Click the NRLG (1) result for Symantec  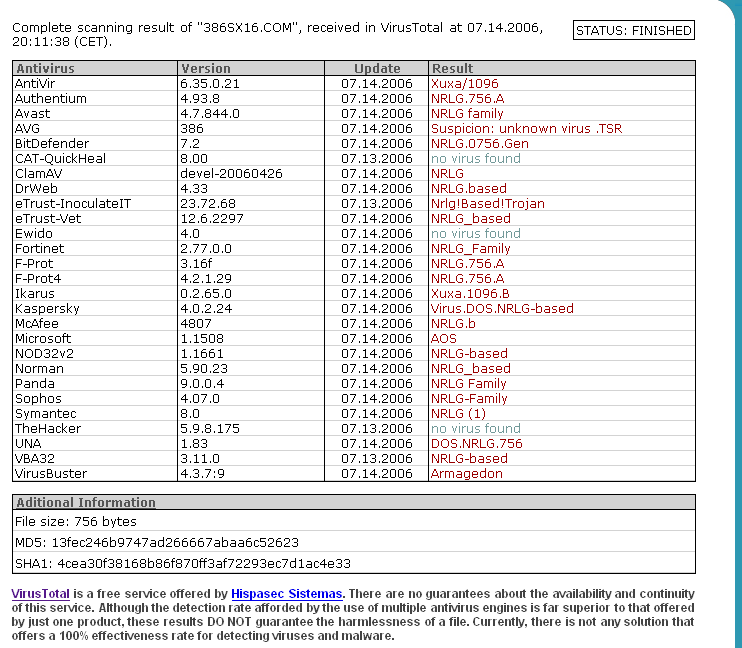coord(458,413)
